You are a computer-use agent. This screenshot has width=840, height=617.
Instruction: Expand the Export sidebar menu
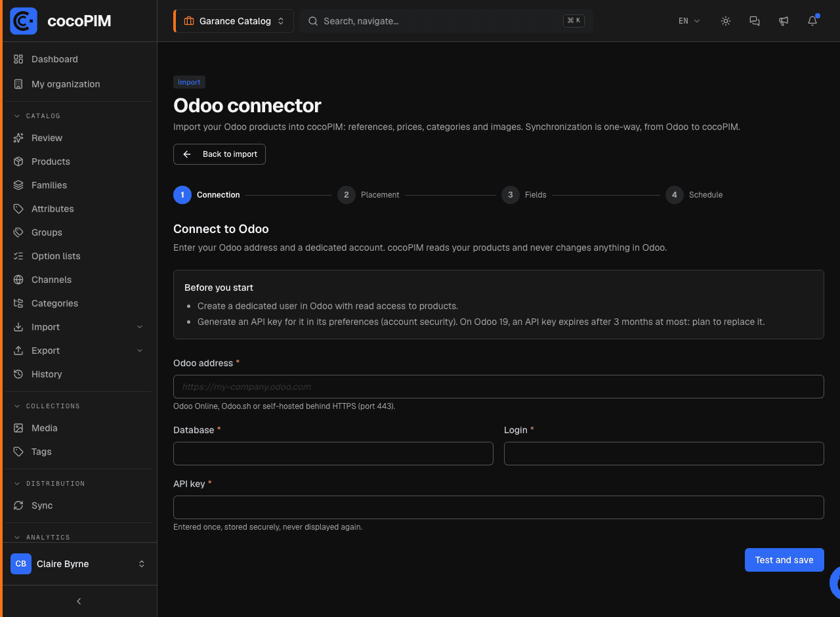79,351
